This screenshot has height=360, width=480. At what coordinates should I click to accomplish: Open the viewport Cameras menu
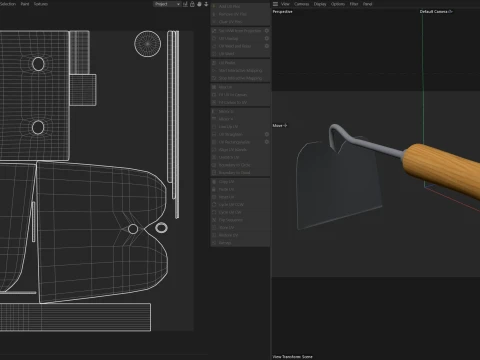point(302,4)
